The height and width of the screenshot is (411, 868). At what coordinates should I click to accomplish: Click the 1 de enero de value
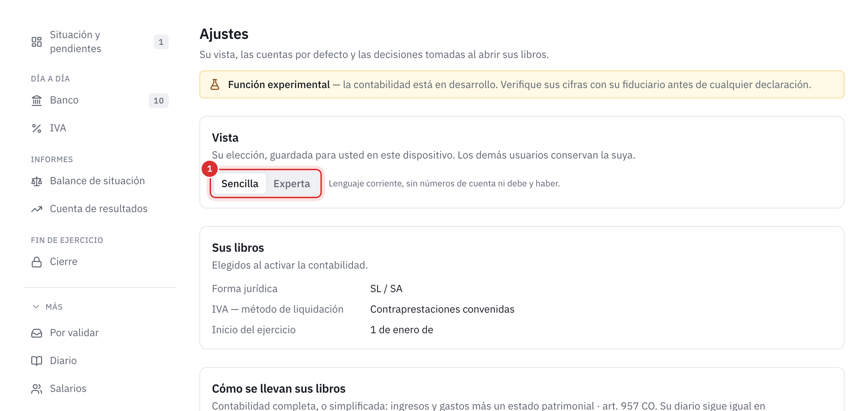(402, 330)
